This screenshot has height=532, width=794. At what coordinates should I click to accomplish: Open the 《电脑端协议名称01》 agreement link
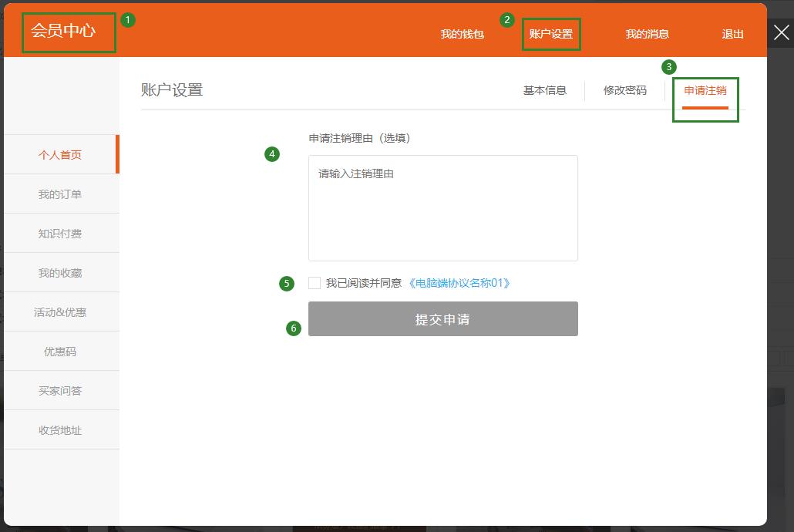click(459, 283)
